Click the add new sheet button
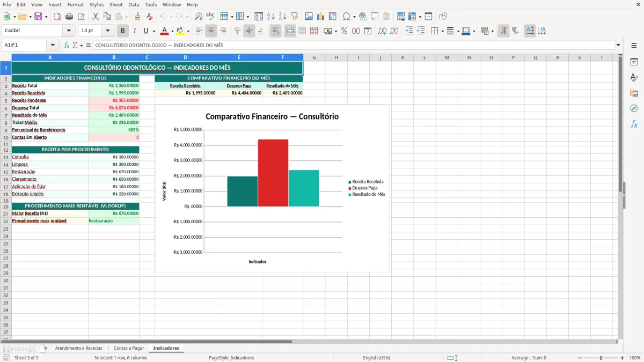This screenshot has width=644, height=362. 45,349
